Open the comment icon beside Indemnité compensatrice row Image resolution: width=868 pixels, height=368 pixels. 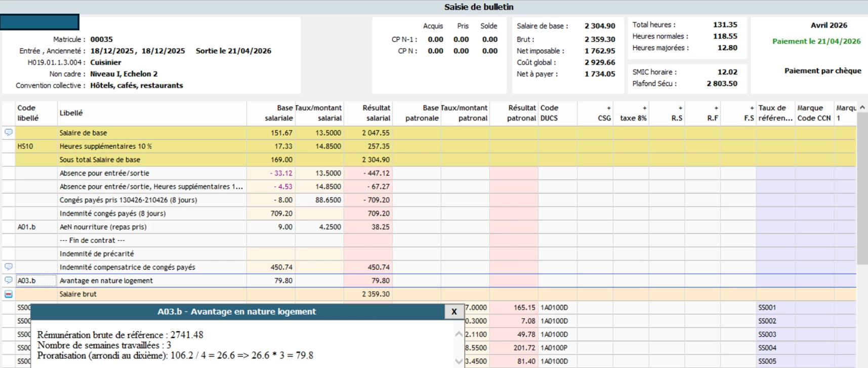(x=9, y=267)
